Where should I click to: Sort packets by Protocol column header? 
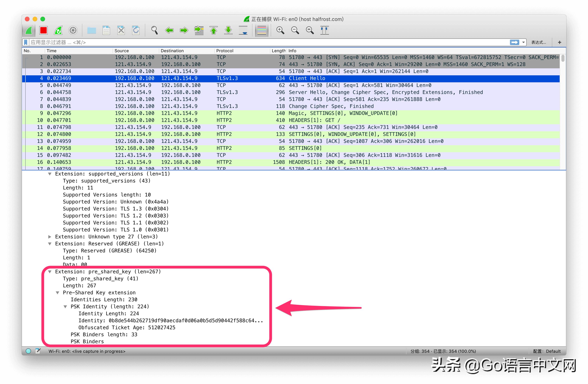[224, 51]
